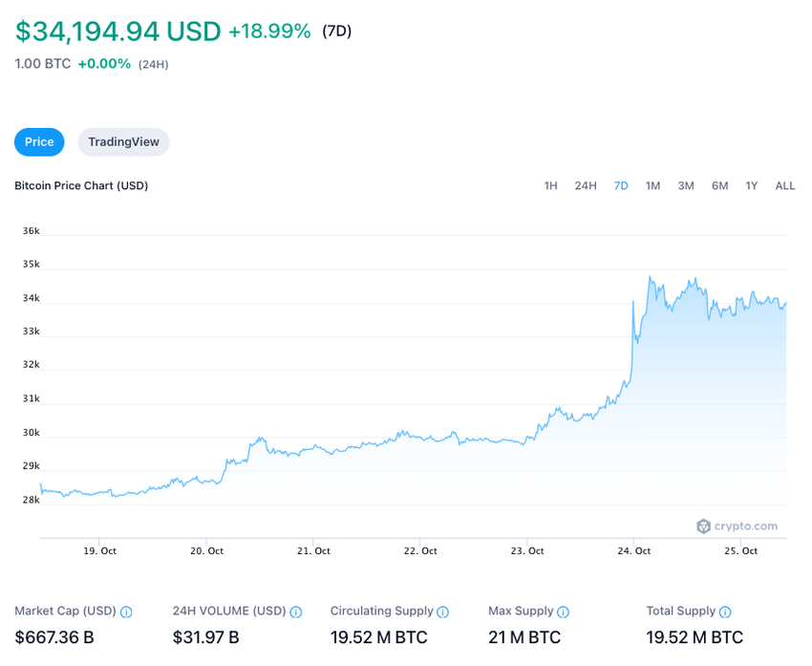Click the 21. Oct date marker

point(314,551)
